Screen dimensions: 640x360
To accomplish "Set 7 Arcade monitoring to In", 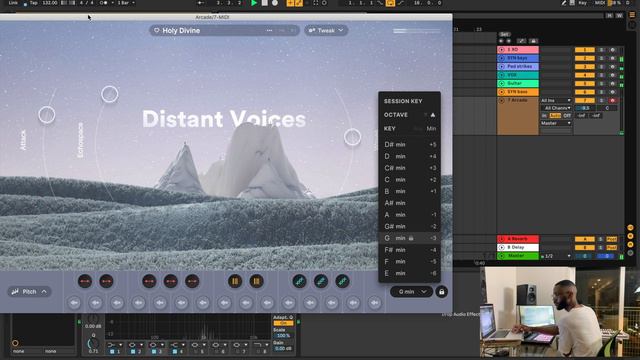I will pos(544,116).
